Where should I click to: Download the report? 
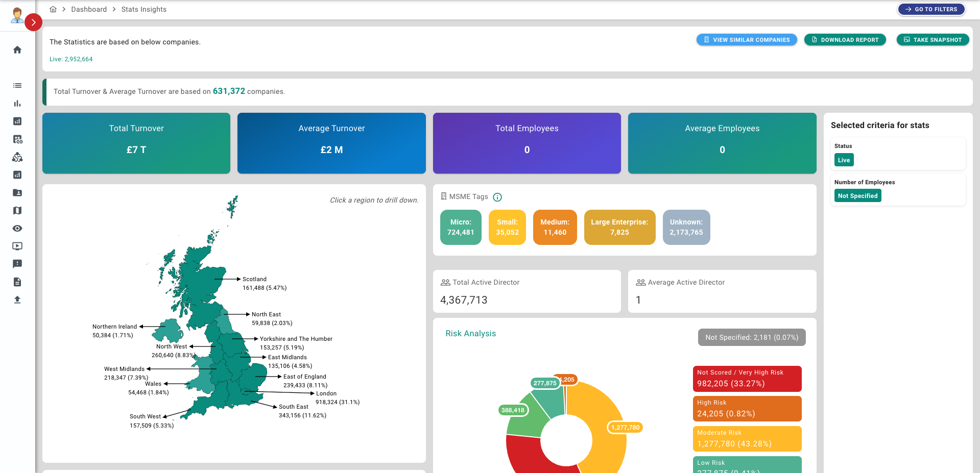coord(845,40)
